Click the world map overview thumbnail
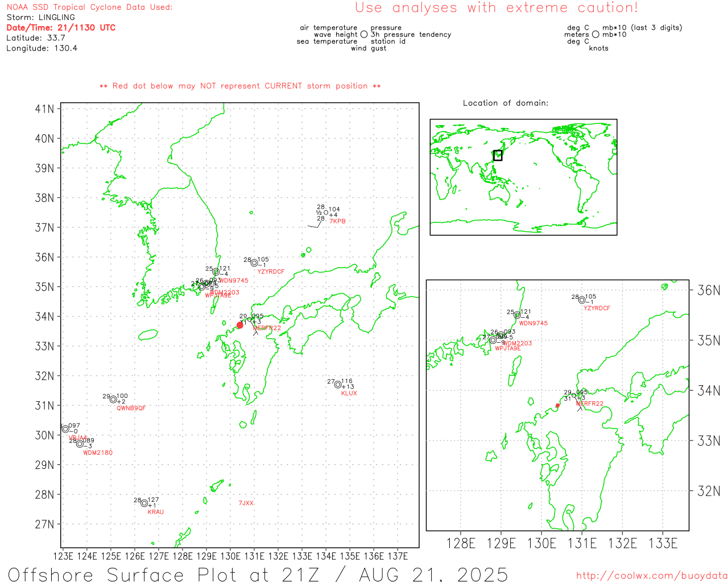 (x=523, y=177)
